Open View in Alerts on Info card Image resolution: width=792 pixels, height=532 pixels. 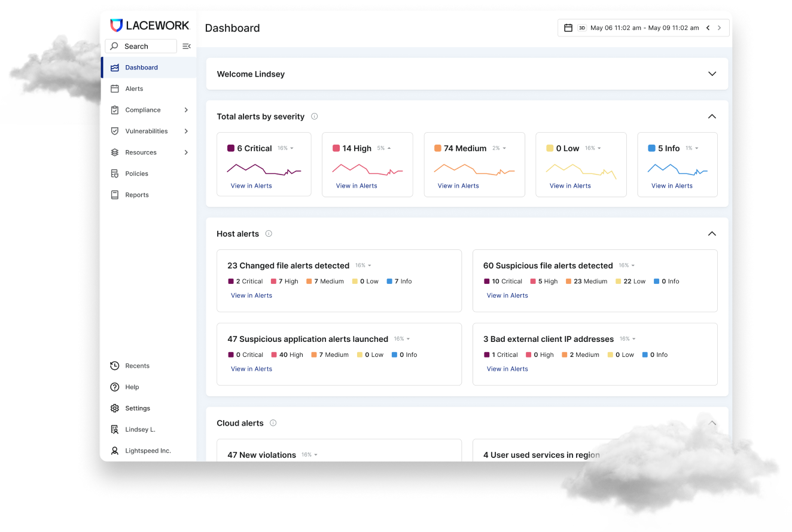tap(672, 186)
